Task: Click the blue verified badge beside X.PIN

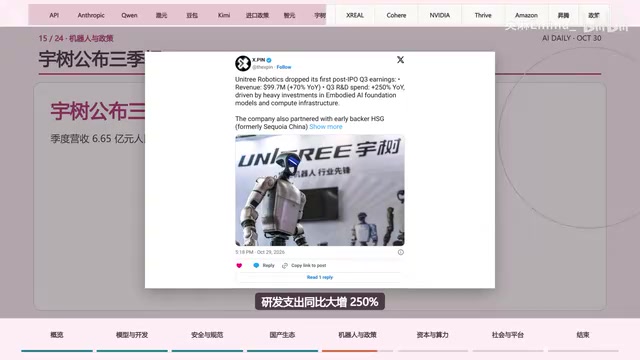Action: coord(269,60)
